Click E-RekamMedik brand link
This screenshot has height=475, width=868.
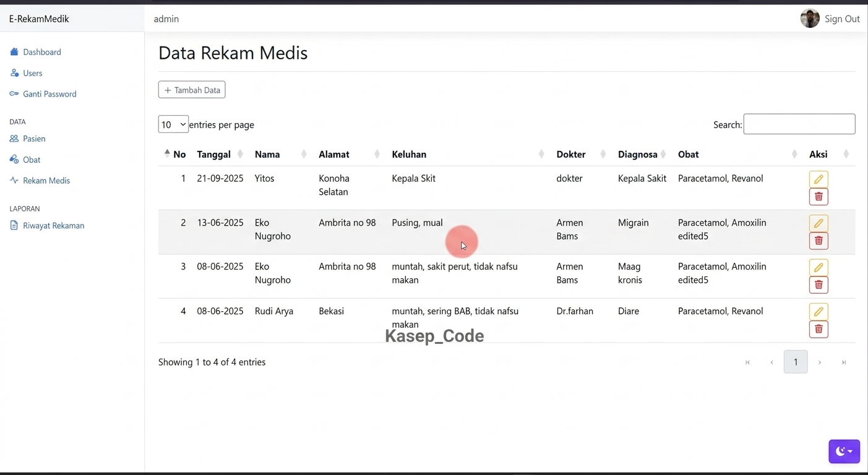tap(39, 19)
